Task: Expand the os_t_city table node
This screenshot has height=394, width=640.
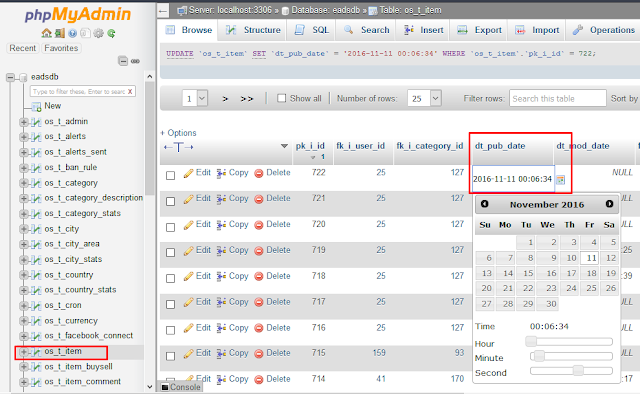Action: [24, 229]
